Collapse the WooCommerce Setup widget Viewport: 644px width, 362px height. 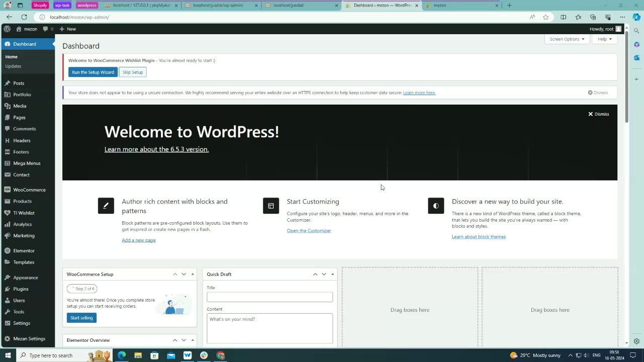(x=192, y=274)
